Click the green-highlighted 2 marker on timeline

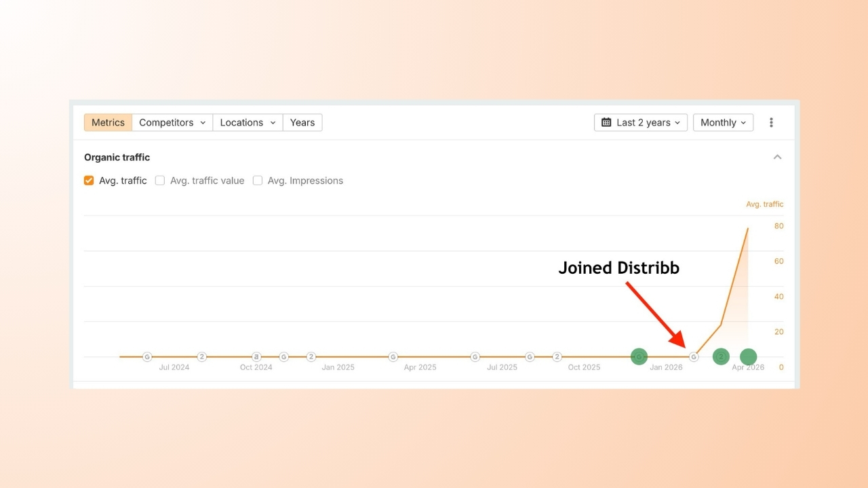tap(721, 357)
